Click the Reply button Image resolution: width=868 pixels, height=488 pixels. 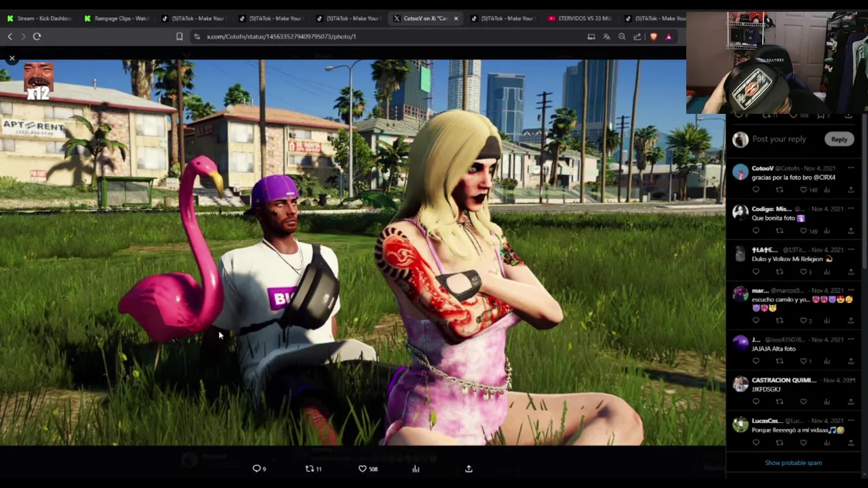(x=839, y=139)
